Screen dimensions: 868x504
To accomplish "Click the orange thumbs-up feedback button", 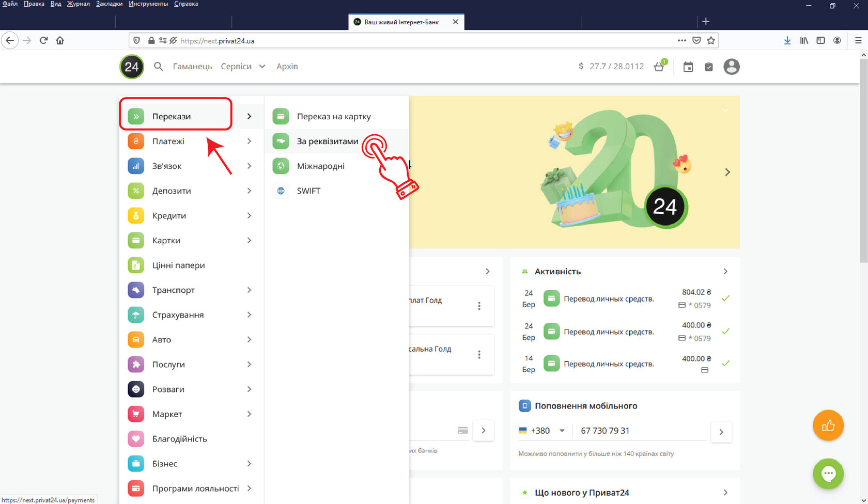I will click(x=828, y=426).
